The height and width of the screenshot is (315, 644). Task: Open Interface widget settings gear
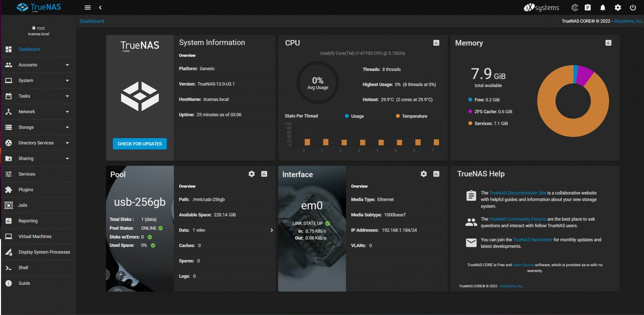[424, 174]
